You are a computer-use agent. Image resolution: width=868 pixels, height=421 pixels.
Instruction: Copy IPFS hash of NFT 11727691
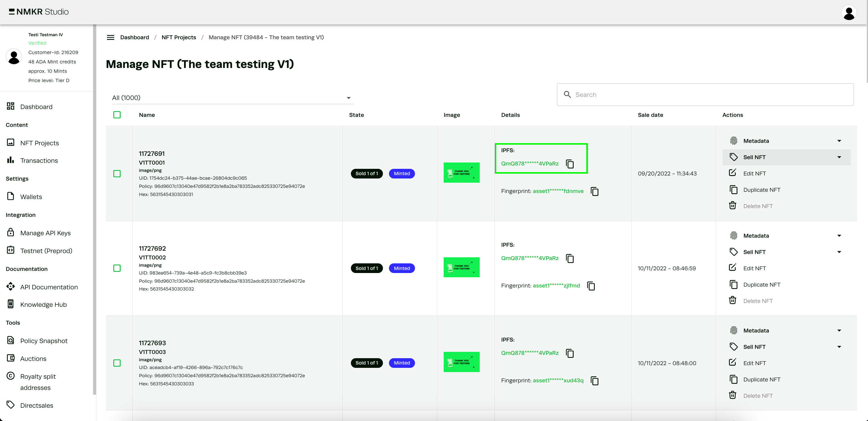coord(569,164)
